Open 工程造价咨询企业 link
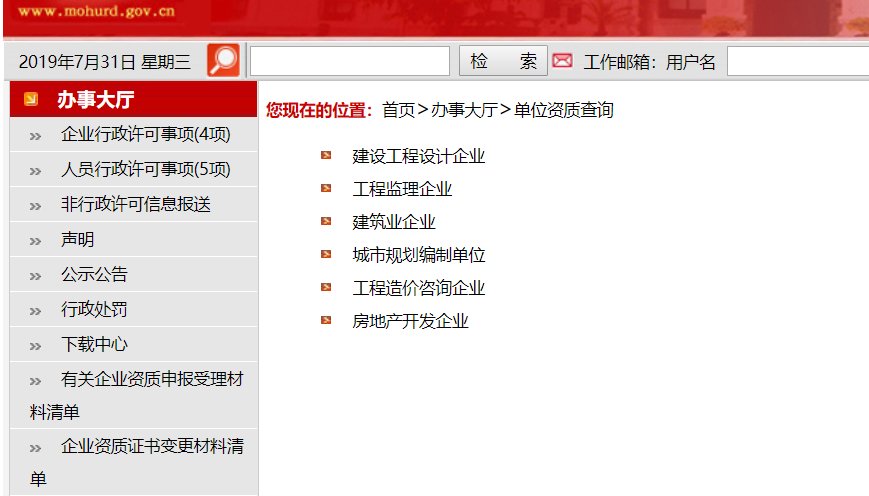The height and width of the screenshot is (496, 869). [x=418, y=288]
